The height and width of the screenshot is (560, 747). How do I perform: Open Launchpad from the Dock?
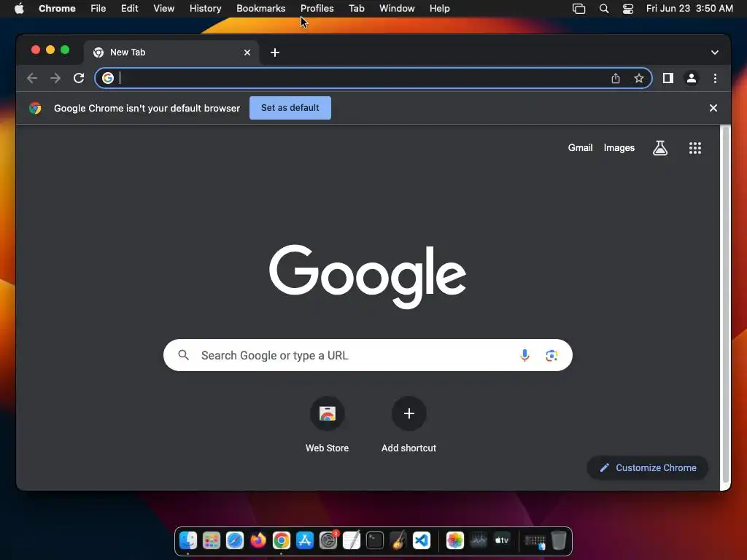(212, 540)
